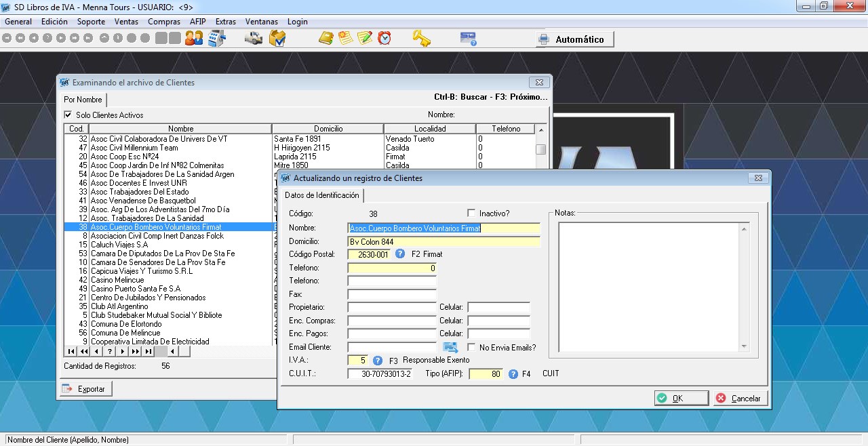The width and height of the screenshot is (868, 446).
Task: Click the postal code lookup help icon
Action: pos(400,254)
